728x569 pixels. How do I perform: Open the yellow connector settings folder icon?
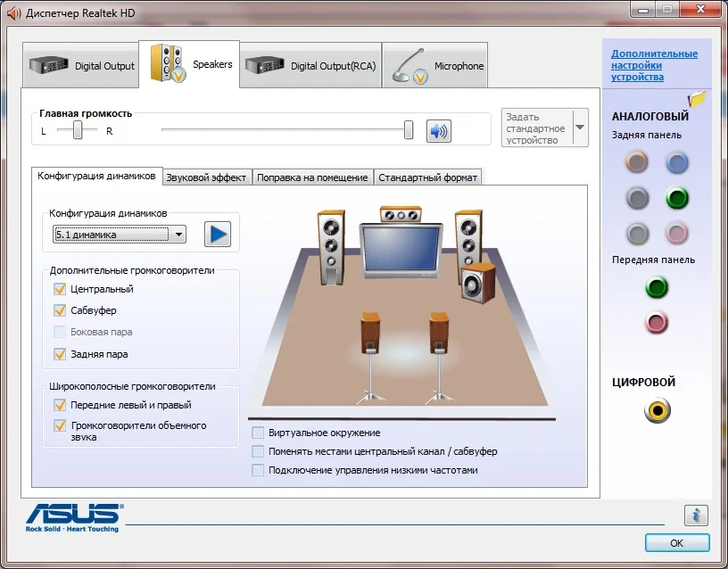pos(697,98)
